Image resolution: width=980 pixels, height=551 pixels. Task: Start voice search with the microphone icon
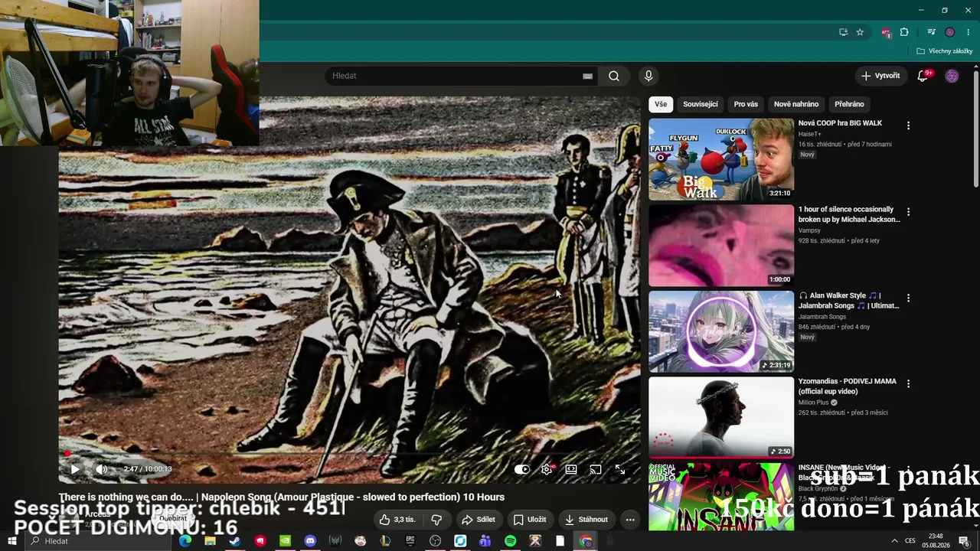pos(648,76)
